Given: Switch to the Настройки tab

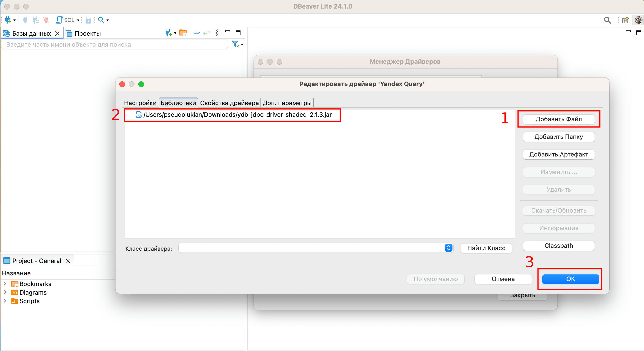Looking at the screenshot, I should tap(140, 103).
